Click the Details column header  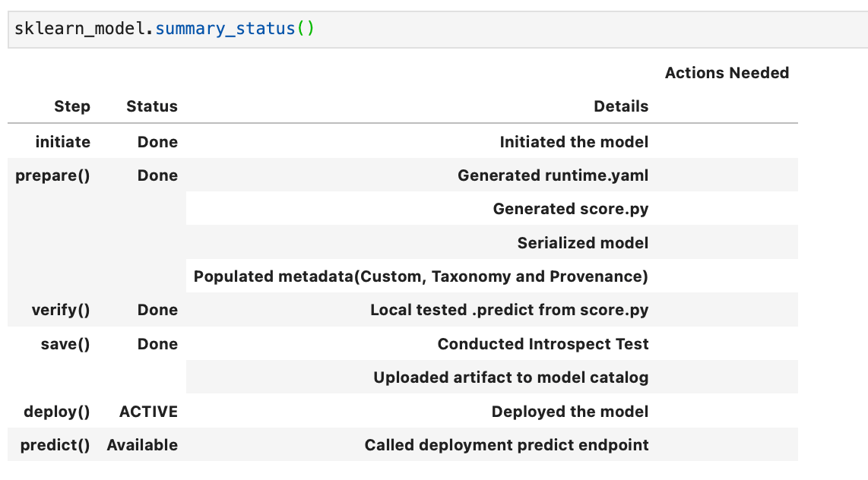click(621, 107)
